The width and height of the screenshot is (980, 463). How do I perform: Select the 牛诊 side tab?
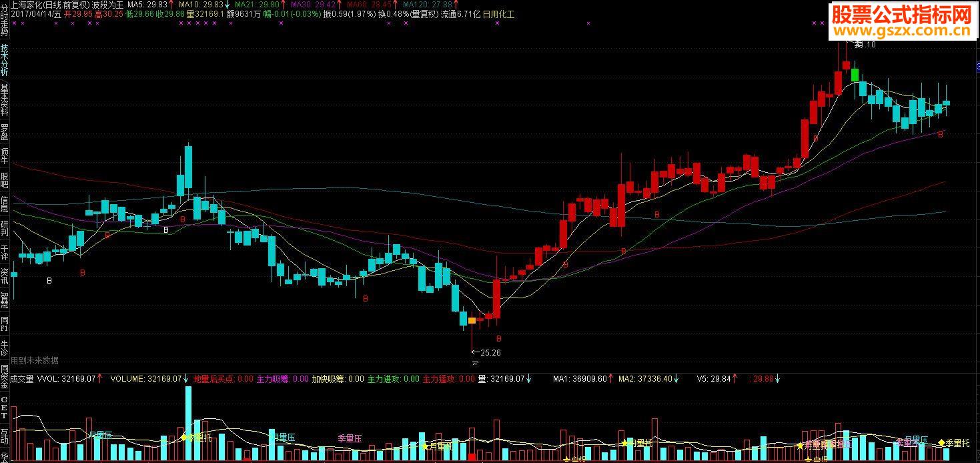(x=5, y=348)
